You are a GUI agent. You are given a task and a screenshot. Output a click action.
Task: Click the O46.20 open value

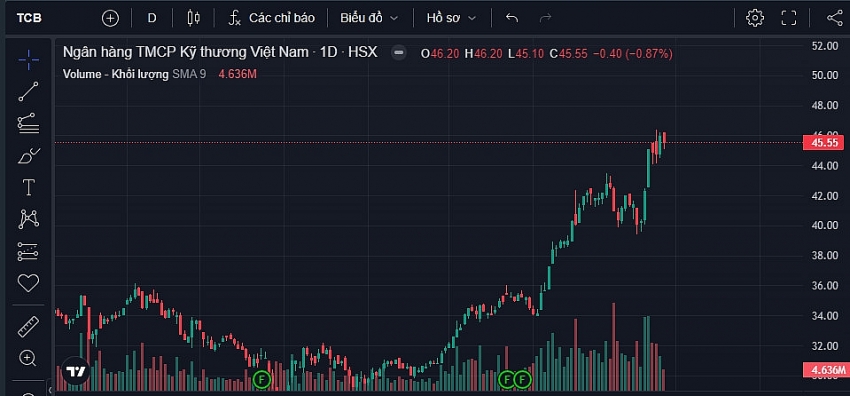pos(440,54)
